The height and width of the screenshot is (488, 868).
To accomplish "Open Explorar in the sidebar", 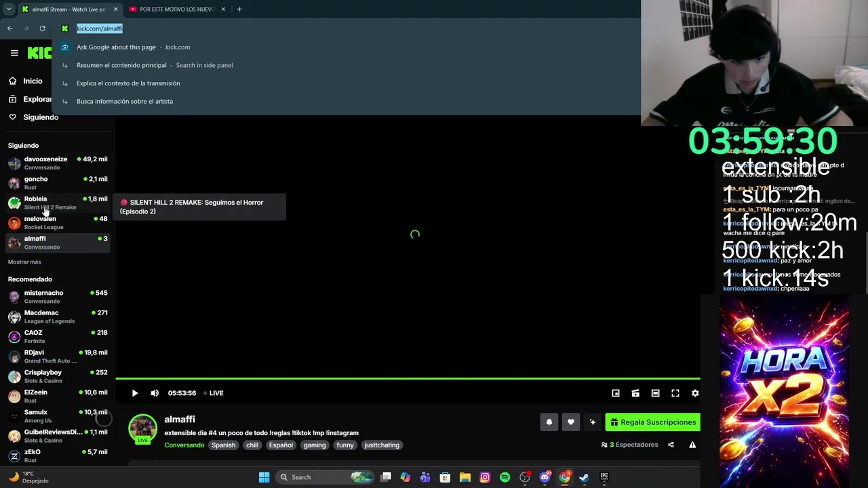I will (29, 99).
